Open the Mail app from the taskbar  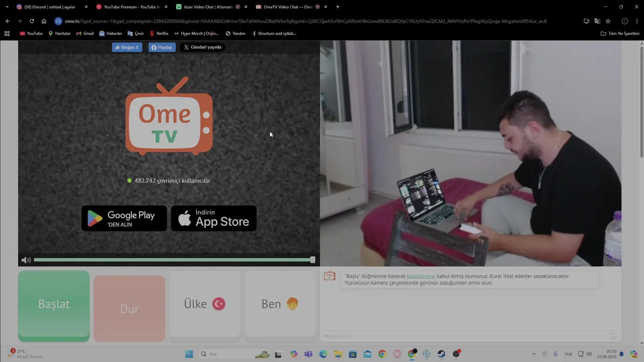tap(367, 354)
